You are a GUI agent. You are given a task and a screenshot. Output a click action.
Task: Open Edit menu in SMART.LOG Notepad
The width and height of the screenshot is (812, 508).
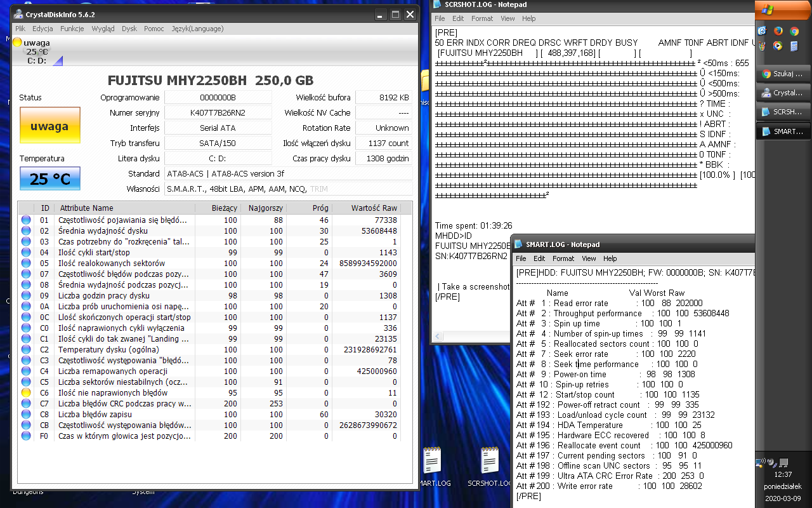click(539, 258)
